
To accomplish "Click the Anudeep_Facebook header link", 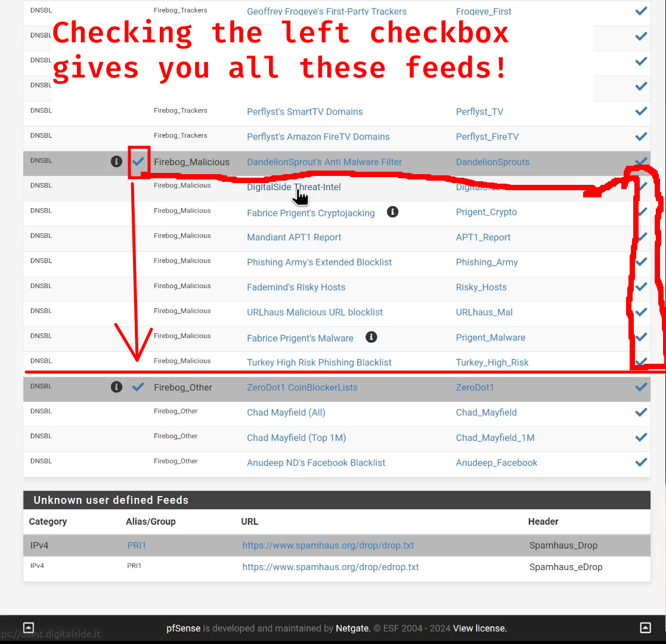I will click(x=497, y=463).
